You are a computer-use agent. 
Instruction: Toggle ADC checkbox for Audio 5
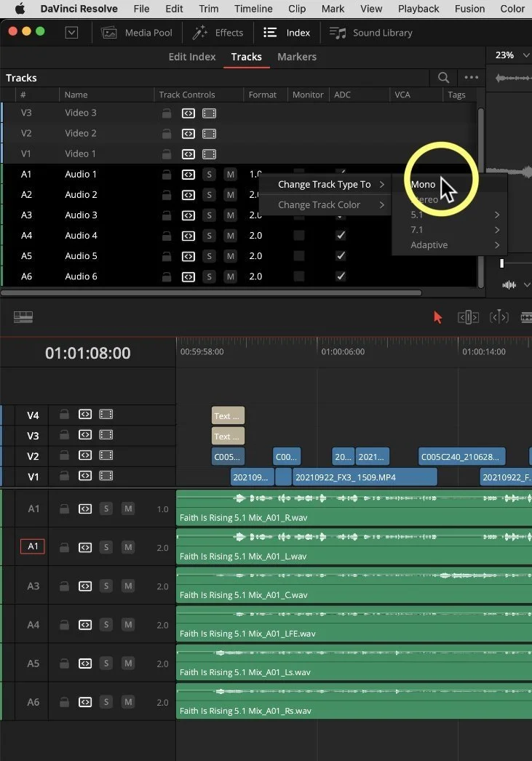(341, 256)
